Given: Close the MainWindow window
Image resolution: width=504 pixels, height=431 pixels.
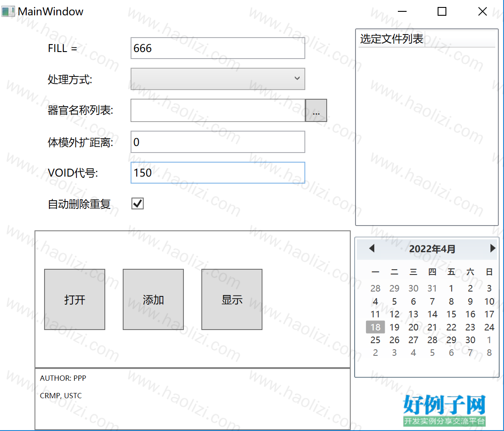Looking at the screenshot, I should [x=483, y=11].
